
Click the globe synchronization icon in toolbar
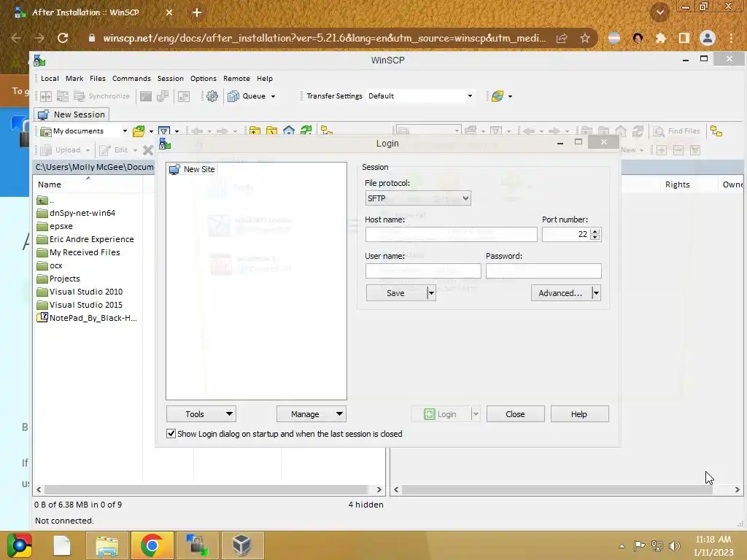point(498,96)
